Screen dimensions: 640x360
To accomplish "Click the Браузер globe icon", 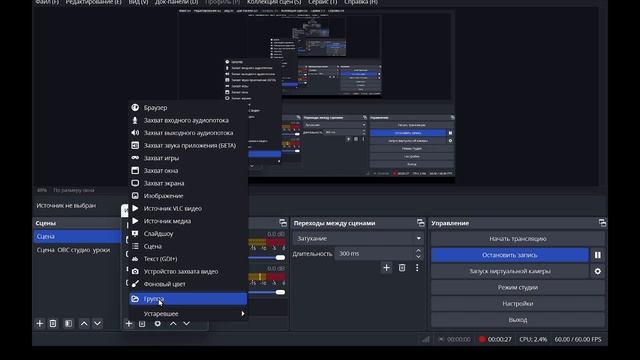I will click(x=135, y=108).
